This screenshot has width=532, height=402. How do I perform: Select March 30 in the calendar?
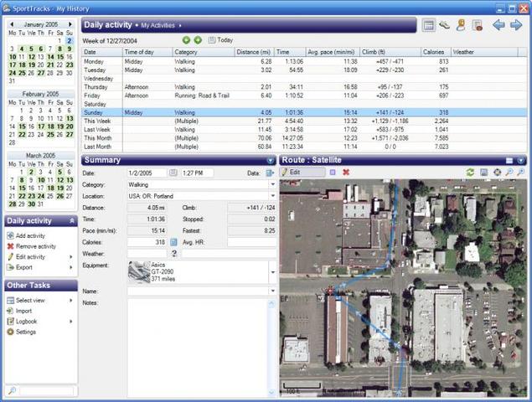31,204
